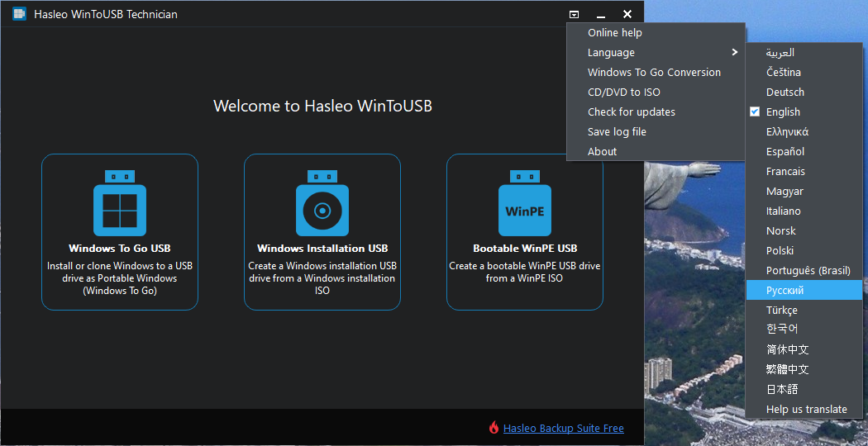Click the Hasleo app logo in title bar
This screenshot has width=868, height=446.
click(x=19, y=14)
